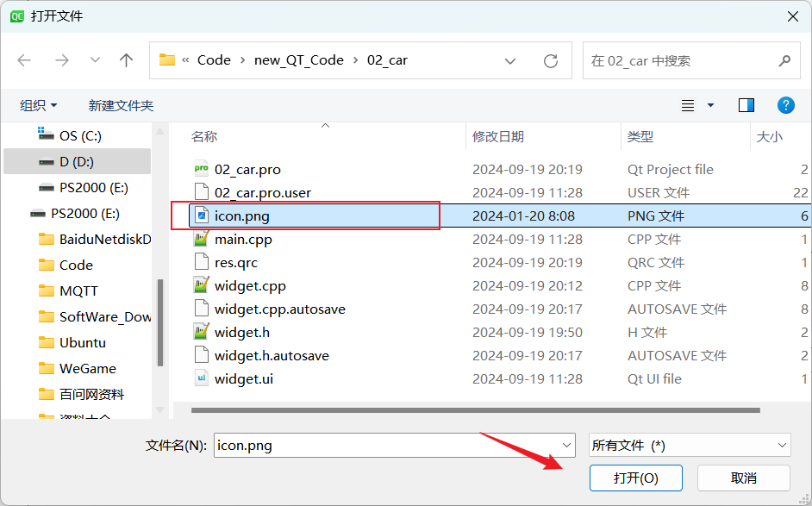812x506 pixels.
Task: Close the 打开文件 dialog
Action: point(792,16)
